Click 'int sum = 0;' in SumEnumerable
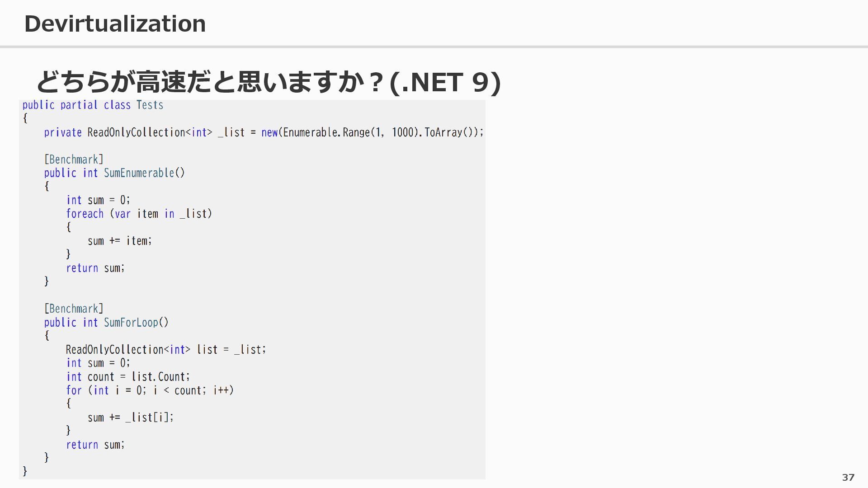The height and width of the screenshot is (488, 868). (98, 200)
